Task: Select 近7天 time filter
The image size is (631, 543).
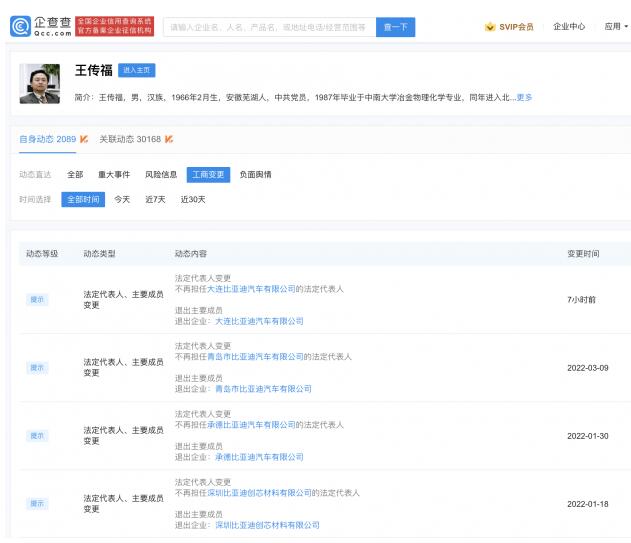Action: click(x=155, y=200)
